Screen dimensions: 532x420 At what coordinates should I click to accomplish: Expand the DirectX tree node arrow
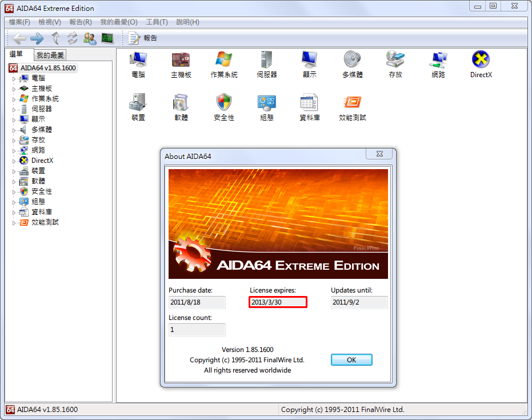point(14,161)
